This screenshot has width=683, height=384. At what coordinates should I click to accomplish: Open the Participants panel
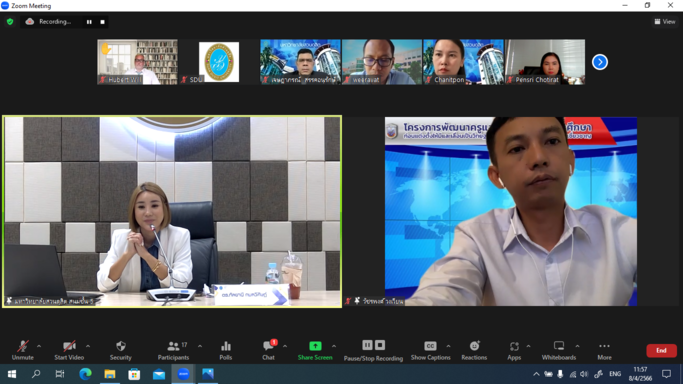coord(173,350)
